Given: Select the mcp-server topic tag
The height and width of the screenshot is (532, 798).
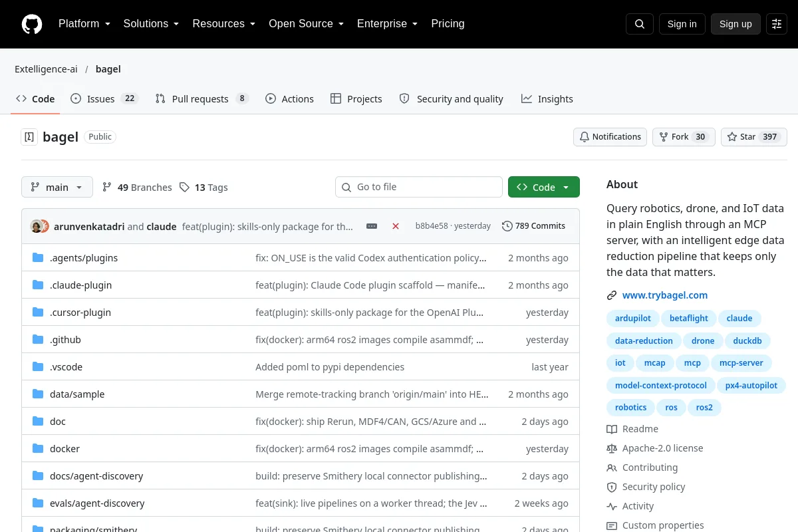Looking at the screenshot, I should point(741,363).
